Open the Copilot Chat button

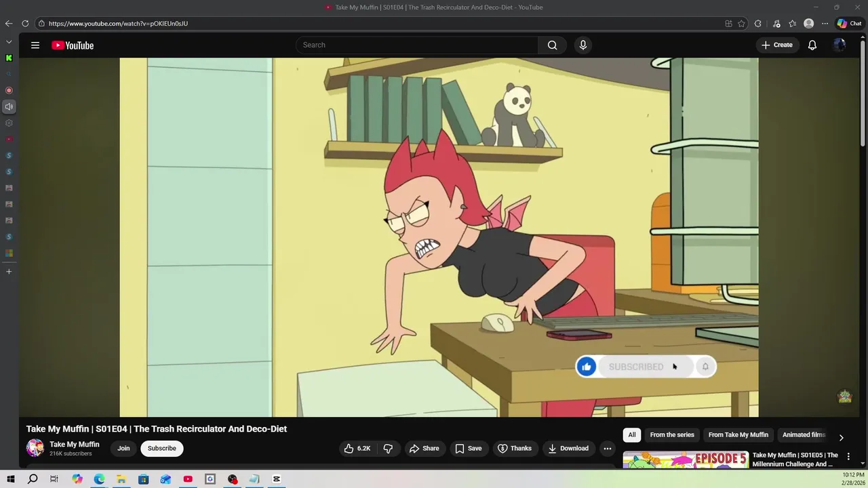pos(849,24)
